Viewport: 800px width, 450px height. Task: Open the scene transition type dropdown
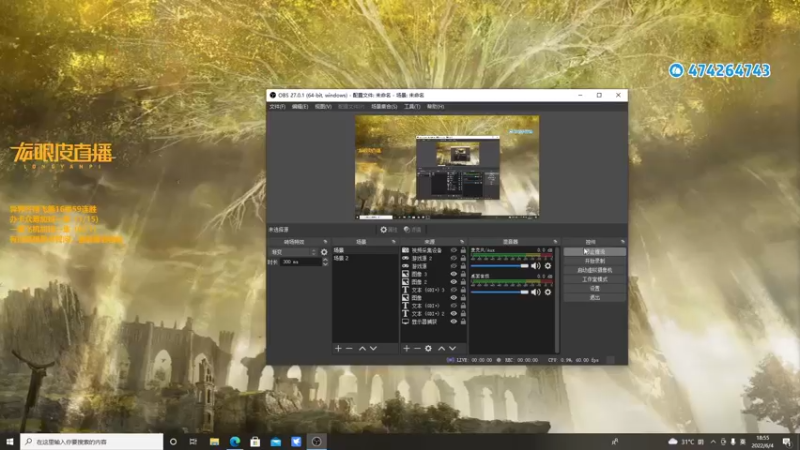[x=293, y=252]
